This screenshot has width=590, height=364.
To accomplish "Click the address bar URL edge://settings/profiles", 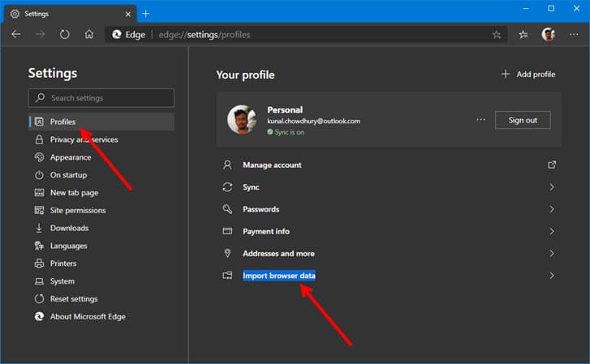I will [x=205, y=35].
